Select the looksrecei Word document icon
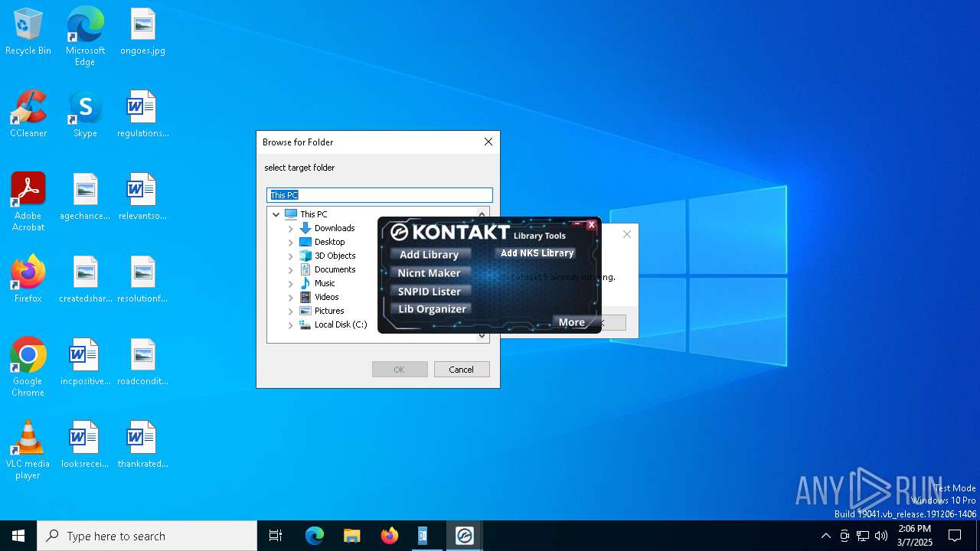 point(85,445)
